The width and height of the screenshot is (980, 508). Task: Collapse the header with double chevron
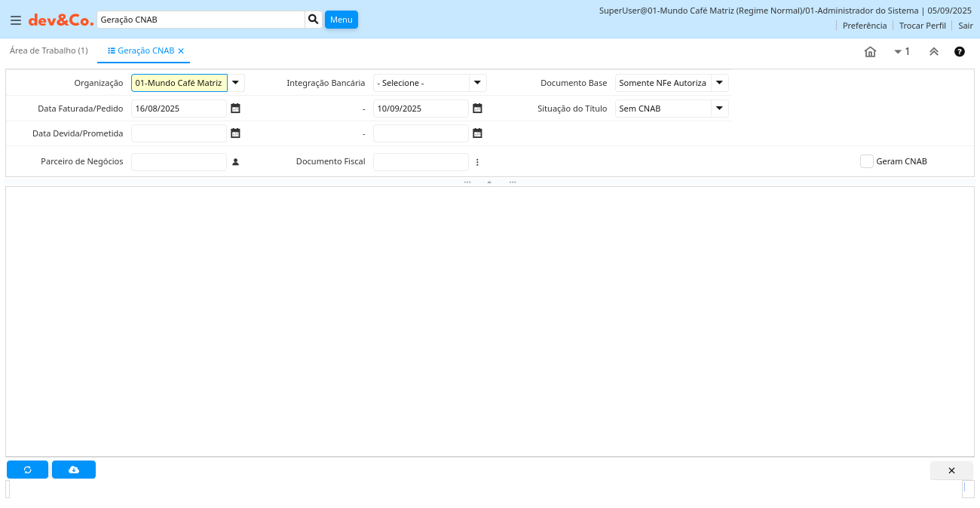(x=933, y=52)
